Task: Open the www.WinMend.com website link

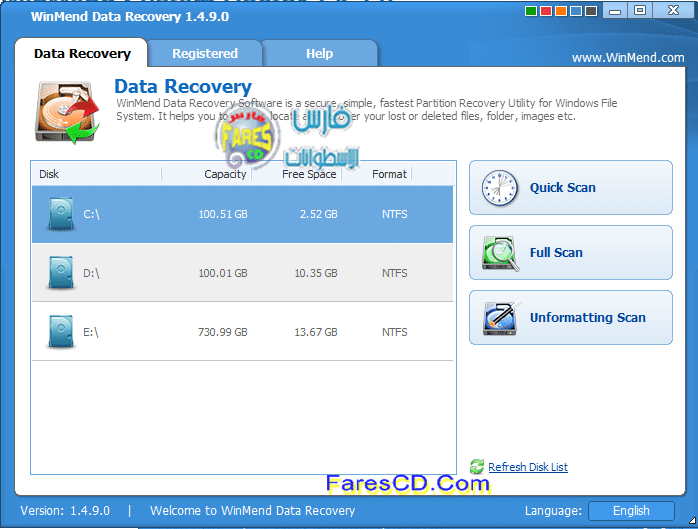Action: pyautogui.click(x=628, y=57)
